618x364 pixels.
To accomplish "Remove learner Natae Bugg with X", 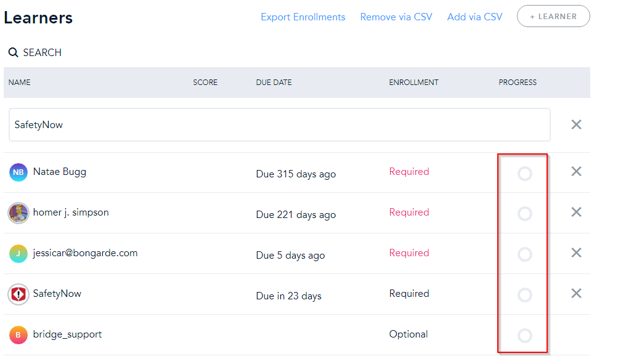I will tap(576, 171).
